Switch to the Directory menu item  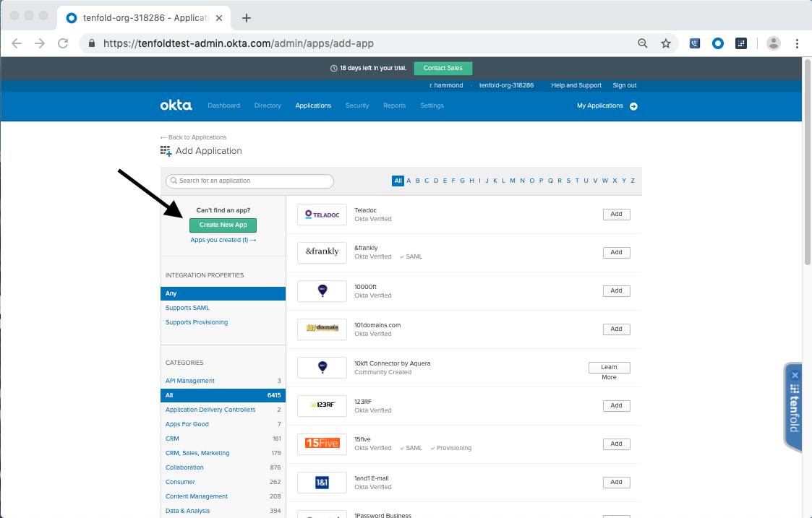point(268,105)
